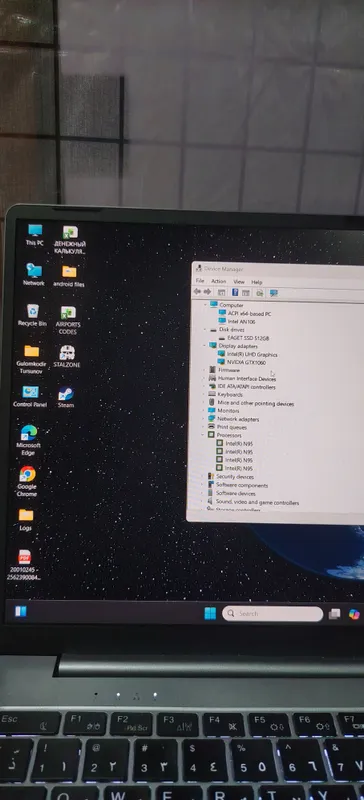364x800 pixels.
Task: Click the Forward arrow in Device Manager toolbar
Action: click(x=207, y=292)
